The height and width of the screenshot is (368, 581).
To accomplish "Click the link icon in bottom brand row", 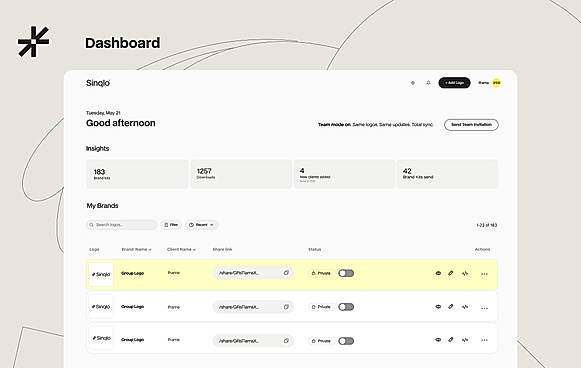I will (451, 339).
